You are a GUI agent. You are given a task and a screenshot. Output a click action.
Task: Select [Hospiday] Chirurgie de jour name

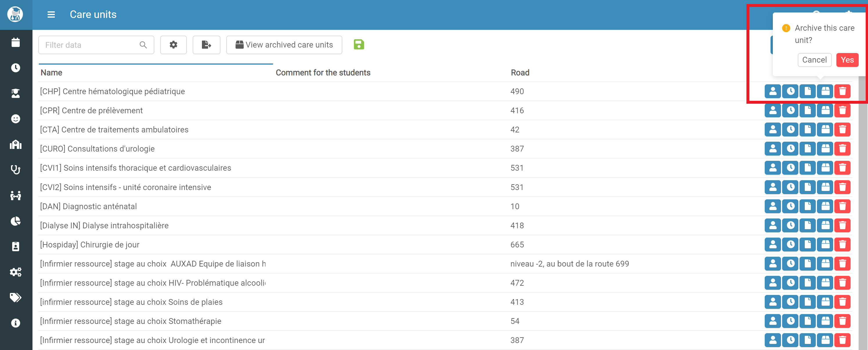90,245
